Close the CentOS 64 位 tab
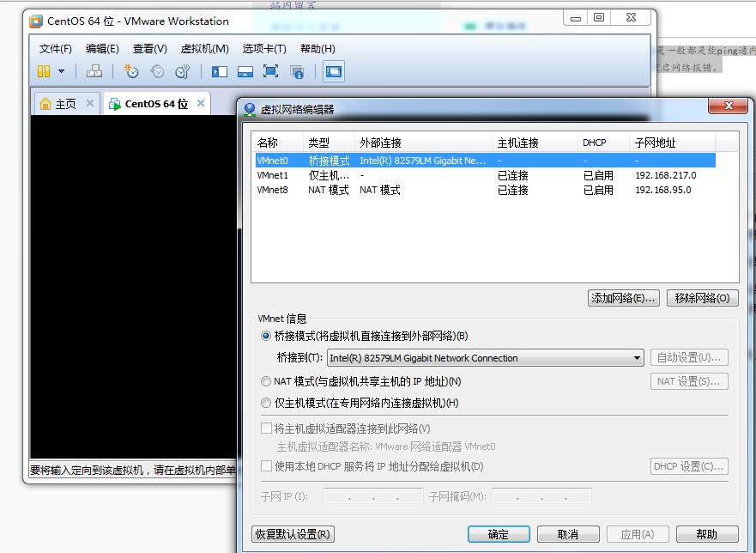Viewport: 756px width, 553px height. point(201,103)
